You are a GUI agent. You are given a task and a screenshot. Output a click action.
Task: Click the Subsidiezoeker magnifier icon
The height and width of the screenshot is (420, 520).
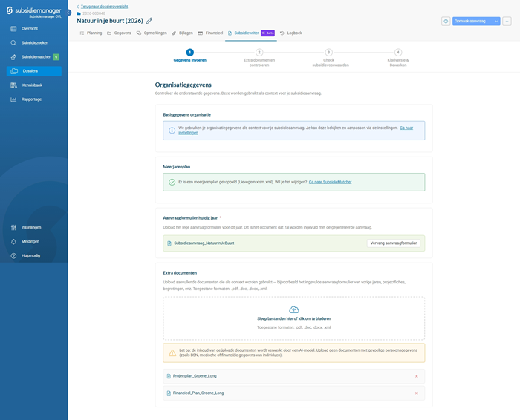(13, 43)
